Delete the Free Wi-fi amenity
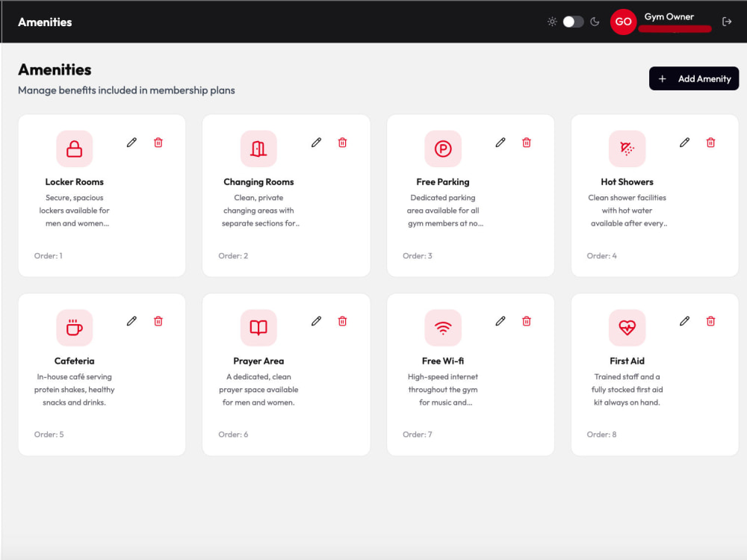The width and height of the screenshot is (747, 560). coord(527,321)
